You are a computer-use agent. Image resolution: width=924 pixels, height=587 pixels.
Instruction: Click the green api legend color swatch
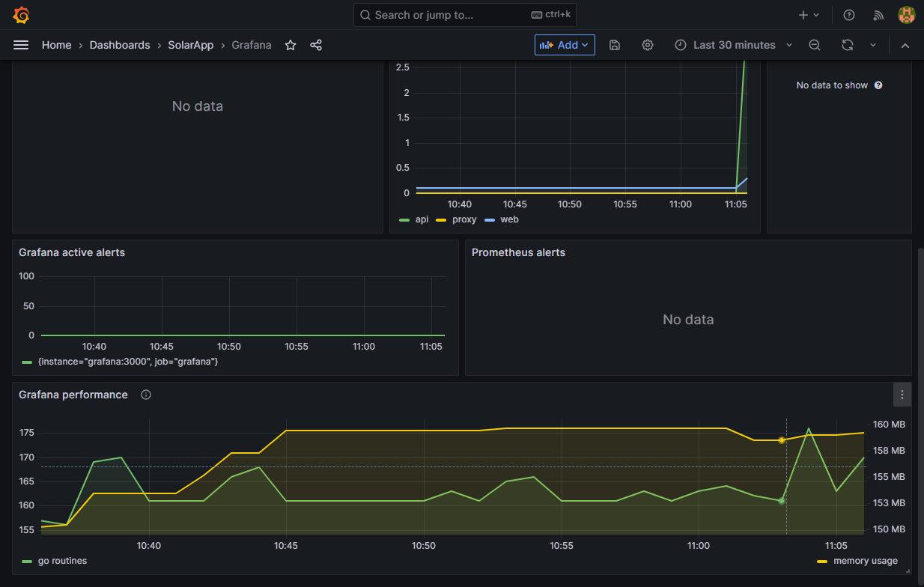[404, 220]
